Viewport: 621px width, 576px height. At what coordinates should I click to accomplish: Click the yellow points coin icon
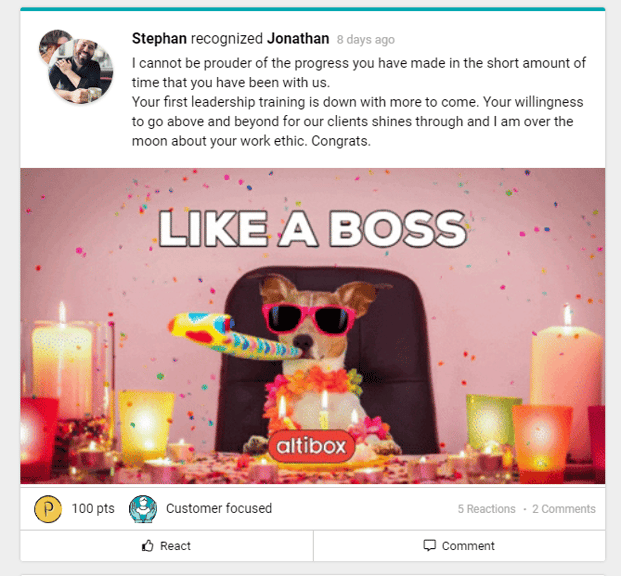(48, 509)
